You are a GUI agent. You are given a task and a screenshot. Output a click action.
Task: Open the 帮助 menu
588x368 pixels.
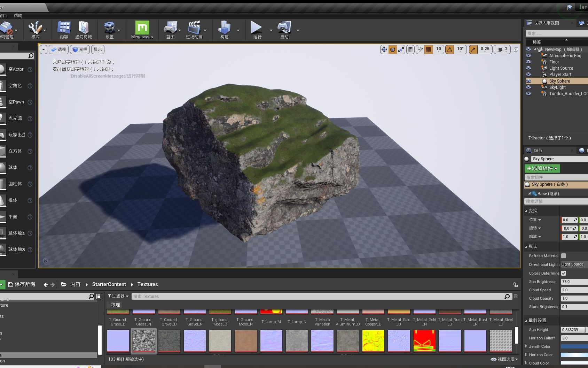18,15
